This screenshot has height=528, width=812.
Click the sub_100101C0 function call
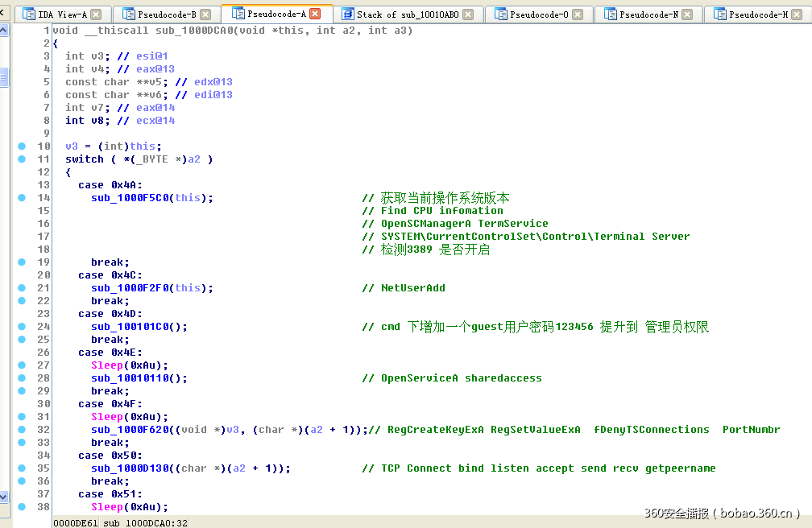(x=127, y=326)
